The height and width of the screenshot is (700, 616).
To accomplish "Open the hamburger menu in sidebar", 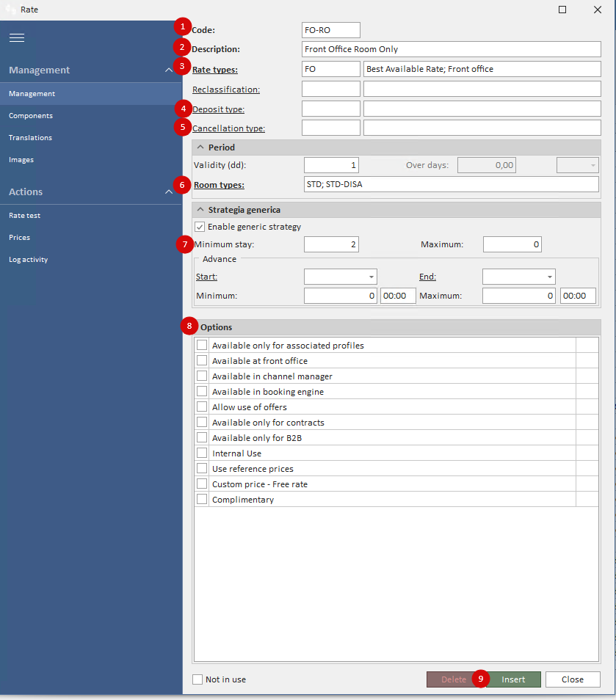I will 17,38.
